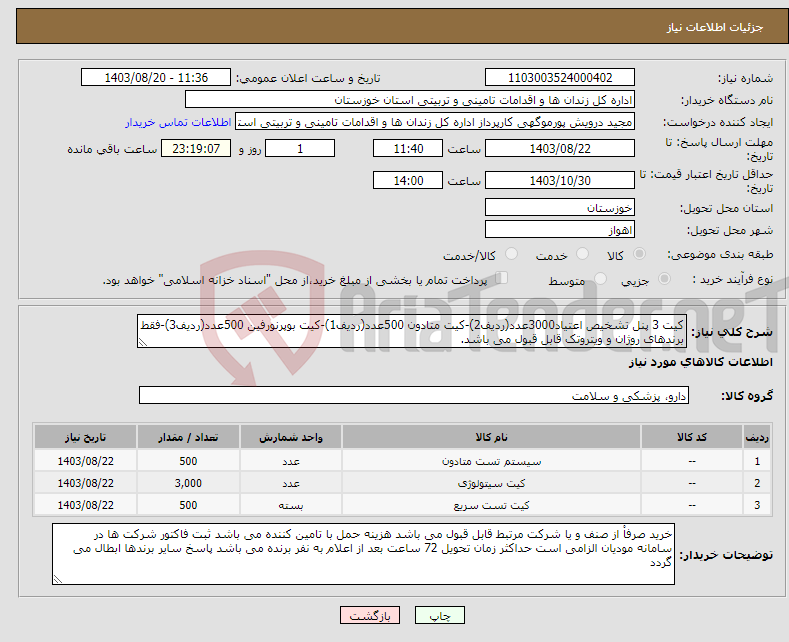The width and height of the screenshot is (789, 642).
Task: Click the کیت سیتولوژی item name
Action: (491, 484)
